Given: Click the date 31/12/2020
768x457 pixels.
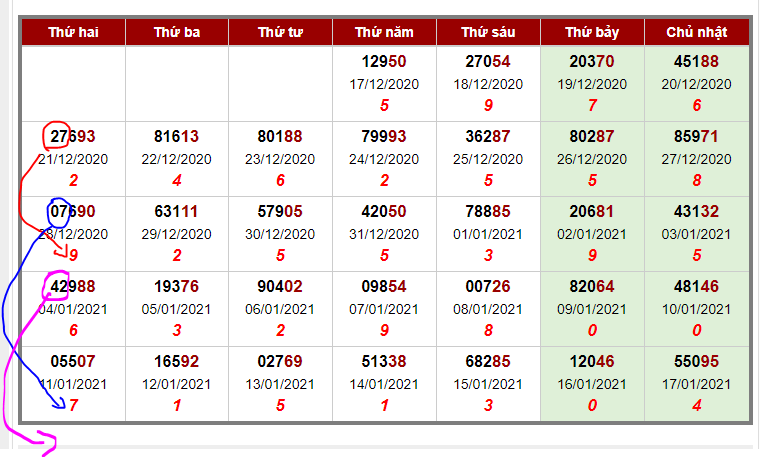Looking at the screenshot, I should [384, 234].
